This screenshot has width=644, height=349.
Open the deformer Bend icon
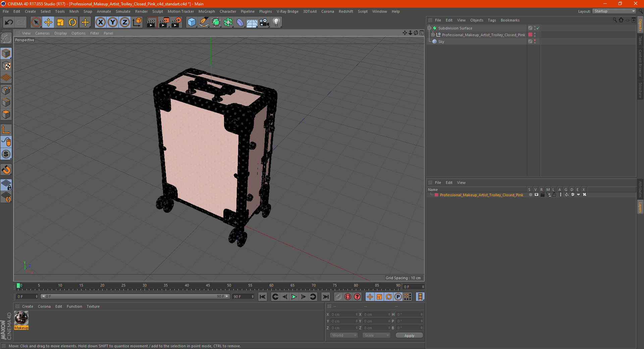pos(240,22)
